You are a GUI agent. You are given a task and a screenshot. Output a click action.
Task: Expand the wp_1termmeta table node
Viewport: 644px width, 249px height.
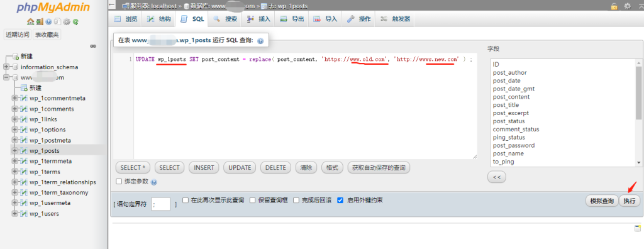click(15, 161)
